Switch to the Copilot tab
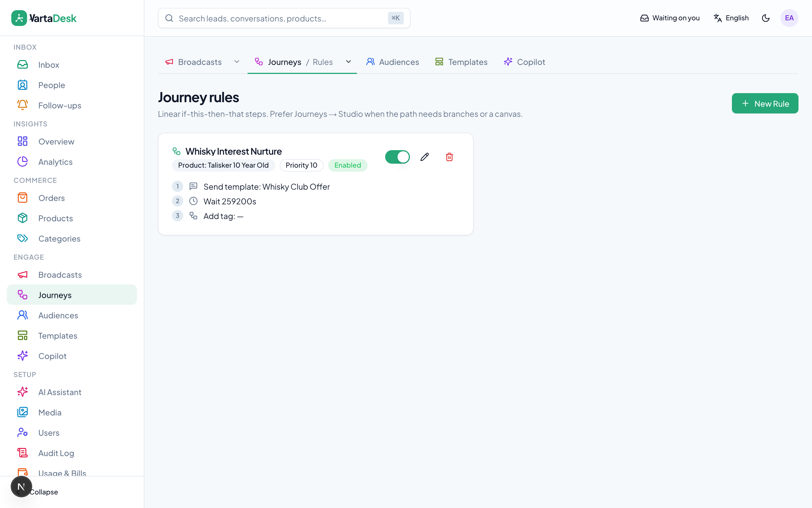Image resolution: width=812 pixels, height=508 pixels. (524, 62)
